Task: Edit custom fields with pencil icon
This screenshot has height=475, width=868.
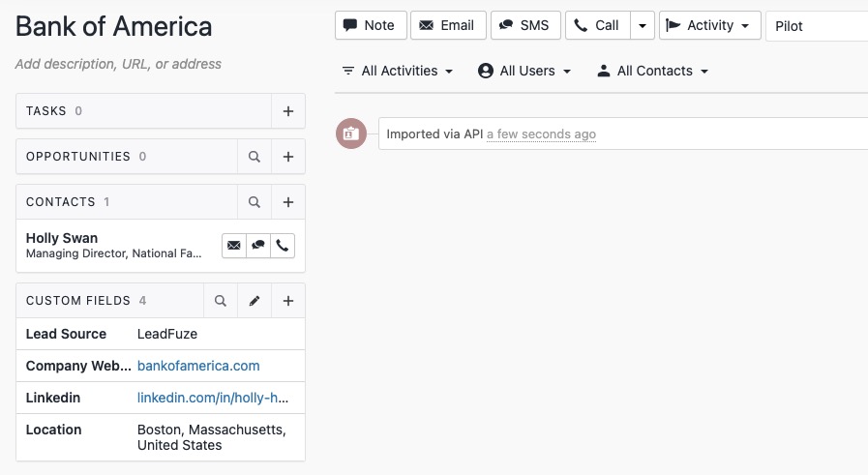Action: (x=254, y=301)
